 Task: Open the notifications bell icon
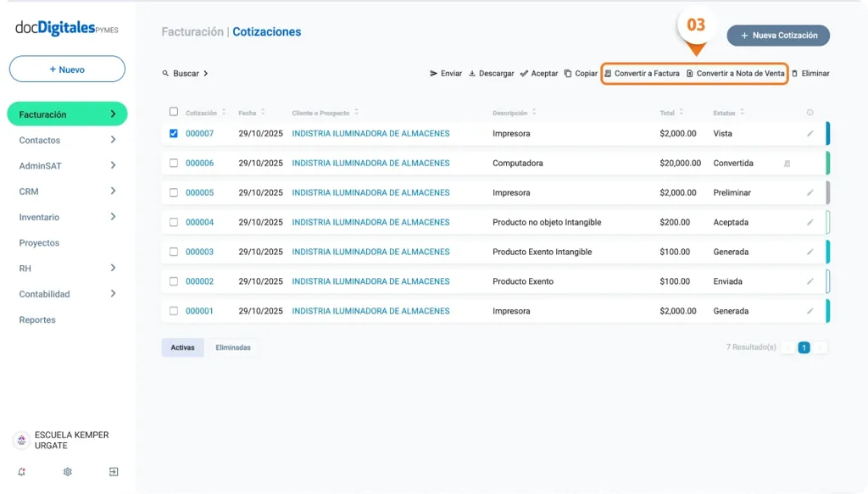(21, 472)
